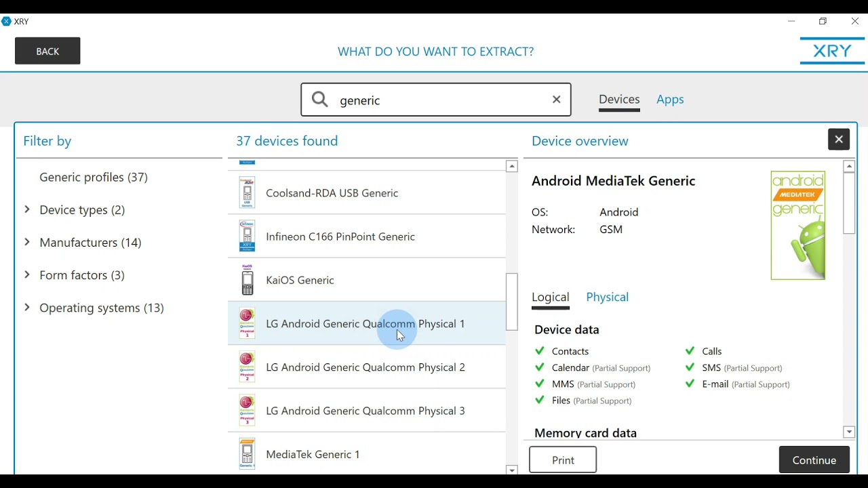The height and width of the screenshot is (488, 868).
Task: Switch to the Devices tab
Action: point(619,100)
